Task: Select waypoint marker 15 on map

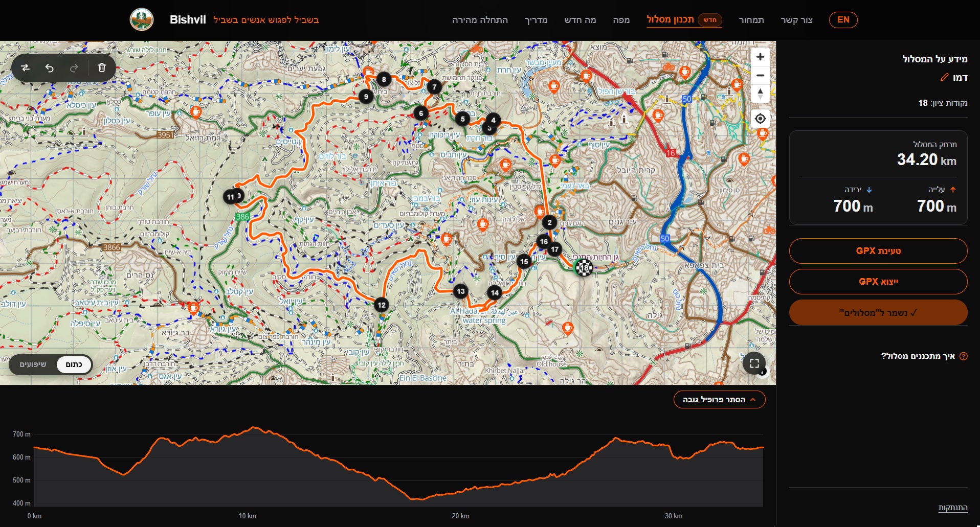Action: point(524,262)
